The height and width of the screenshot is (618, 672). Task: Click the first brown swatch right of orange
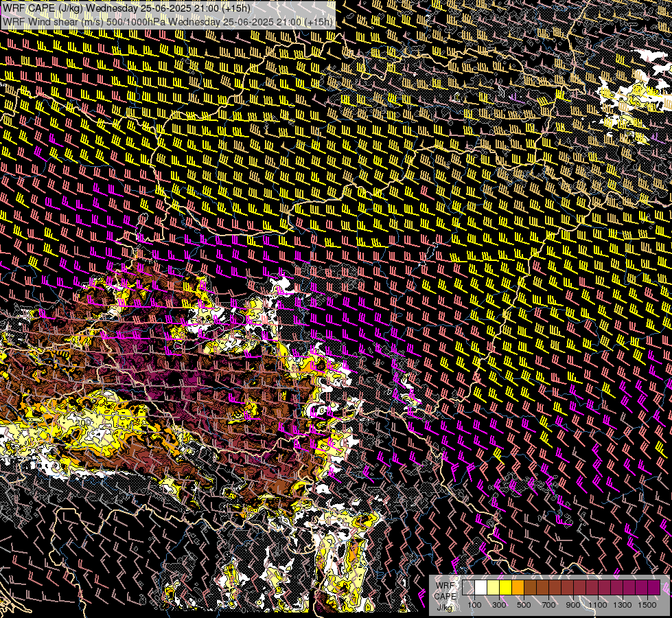(x=530, y=587)
